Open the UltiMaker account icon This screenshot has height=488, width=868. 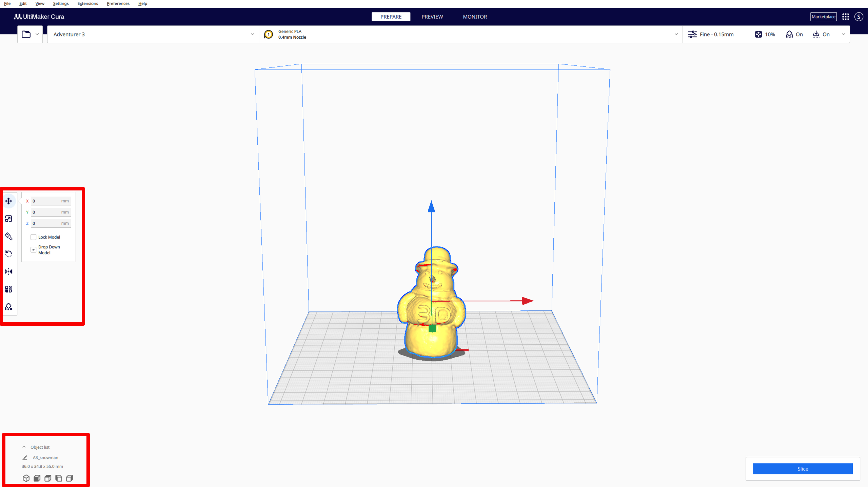[x=859, y=16]
